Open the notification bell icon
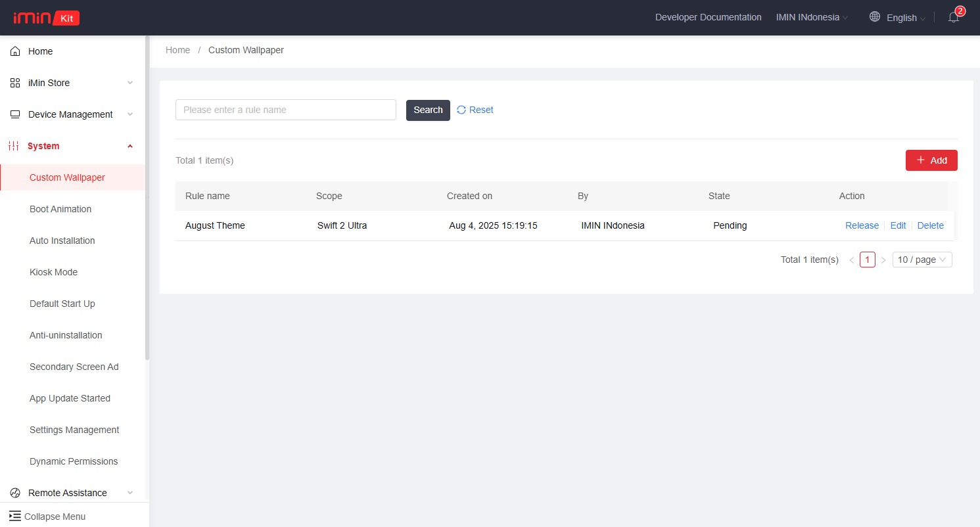980x527 pixels. click(954, 18)
